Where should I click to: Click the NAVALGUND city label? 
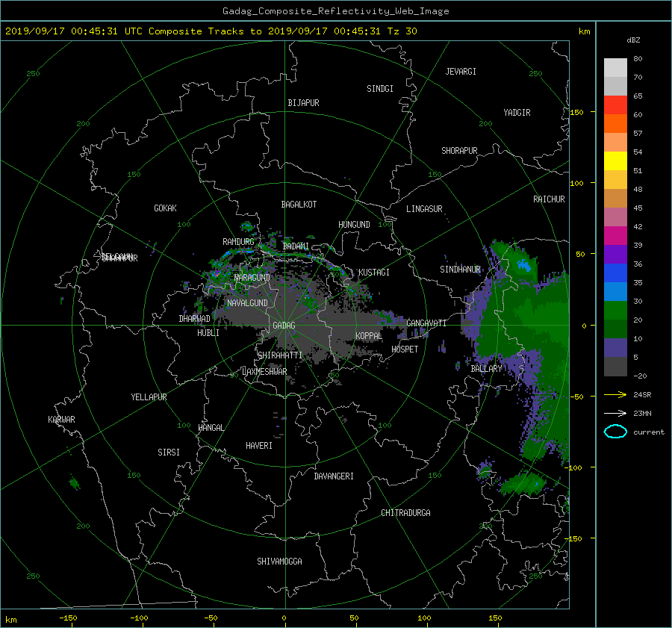(x=247, y=303)
